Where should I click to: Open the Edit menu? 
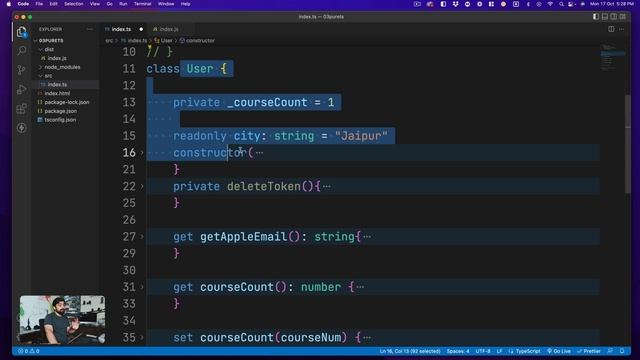click(53, 4)
